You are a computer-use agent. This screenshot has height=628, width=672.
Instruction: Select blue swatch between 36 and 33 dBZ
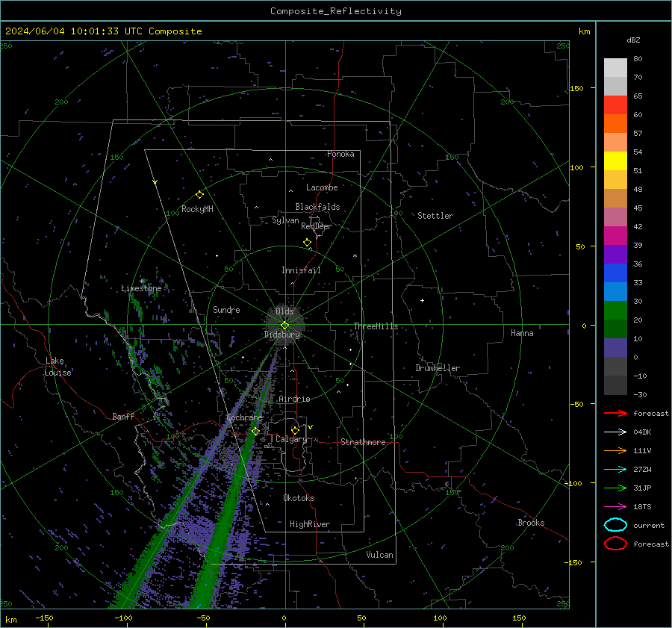click(615, 273)
